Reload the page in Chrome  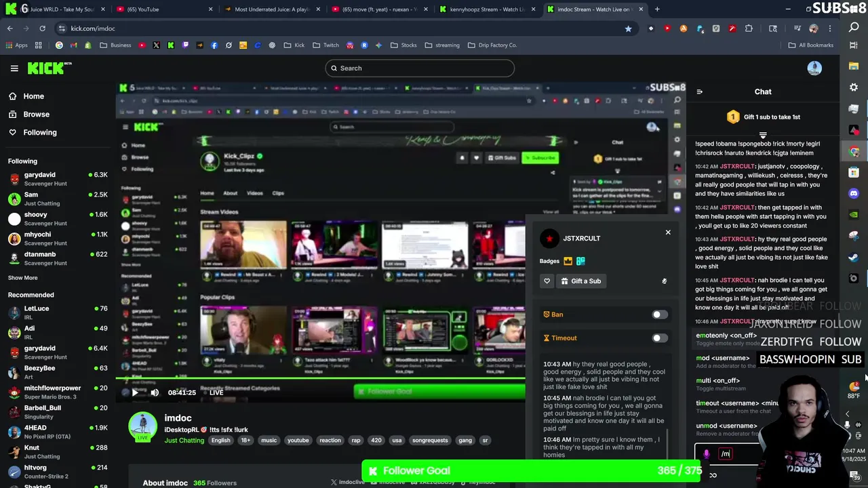coord(42,28)
